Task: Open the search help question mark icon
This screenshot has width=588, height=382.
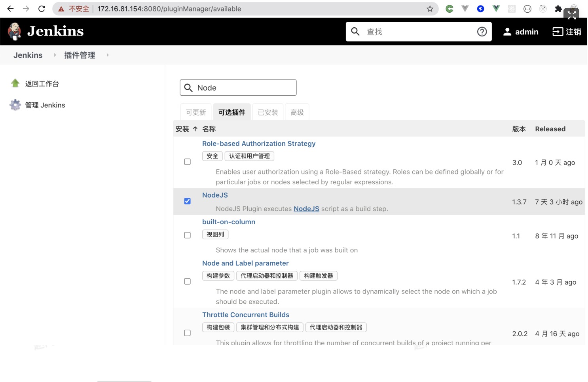Action: [x=482, y=32]
